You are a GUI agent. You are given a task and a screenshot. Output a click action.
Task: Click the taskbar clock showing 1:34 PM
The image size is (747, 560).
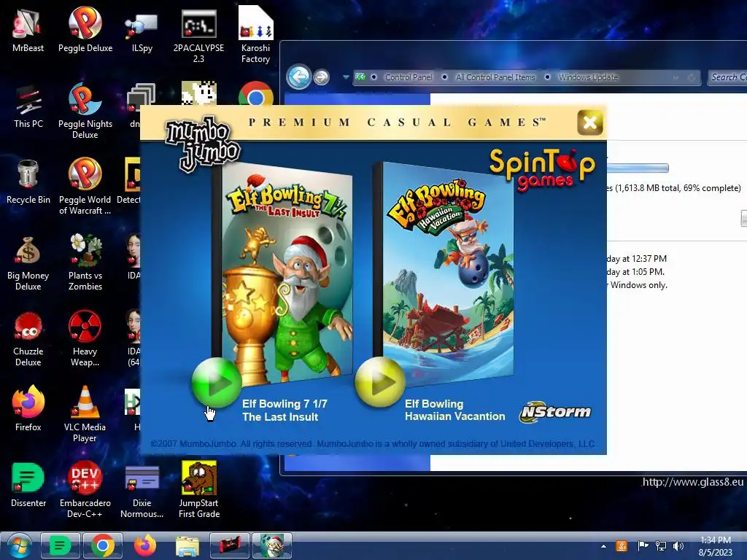(715, 546)
